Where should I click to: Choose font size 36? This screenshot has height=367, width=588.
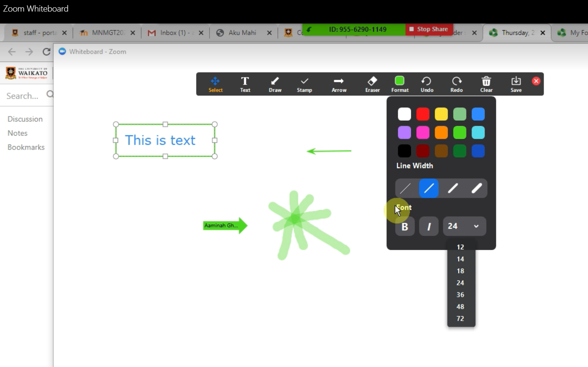(461, 295)
